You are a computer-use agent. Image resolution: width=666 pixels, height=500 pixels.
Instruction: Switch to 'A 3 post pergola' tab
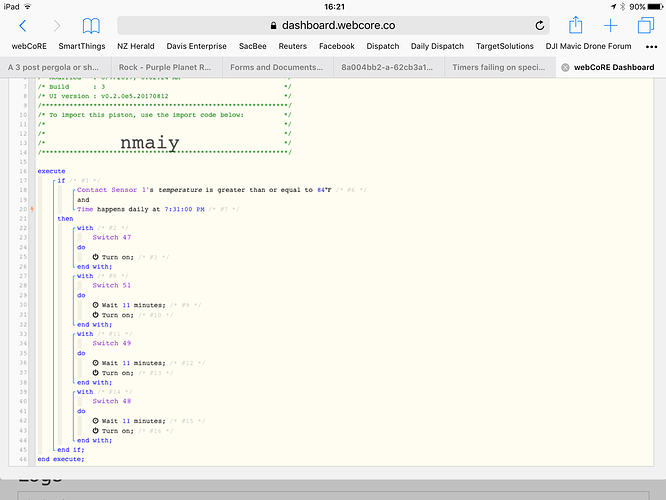click(x=56, y=68)
